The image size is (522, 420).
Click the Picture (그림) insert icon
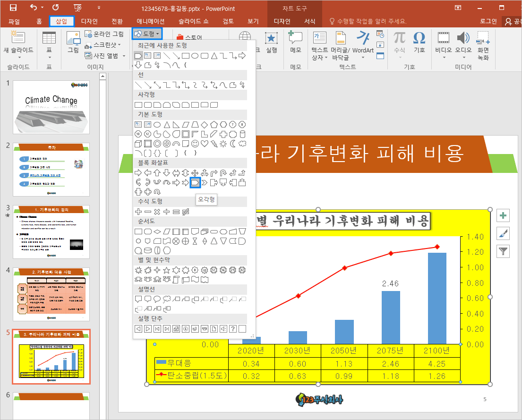(73, 38)
